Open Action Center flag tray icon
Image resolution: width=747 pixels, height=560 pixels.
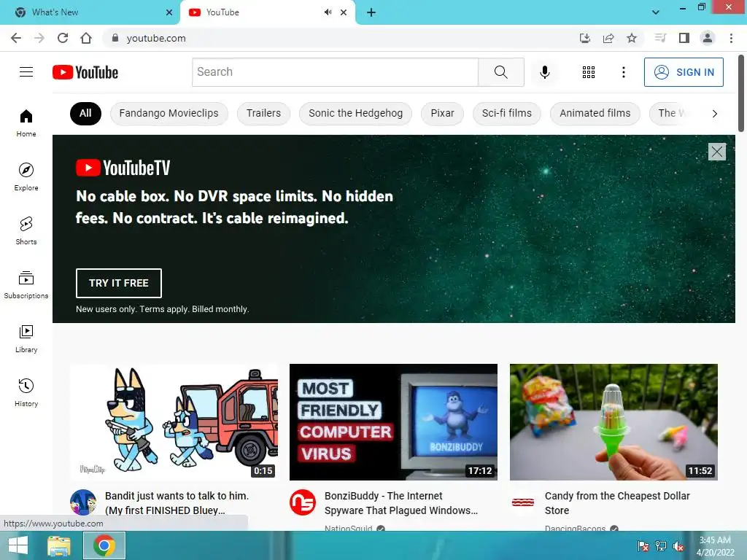pos(643,545)
